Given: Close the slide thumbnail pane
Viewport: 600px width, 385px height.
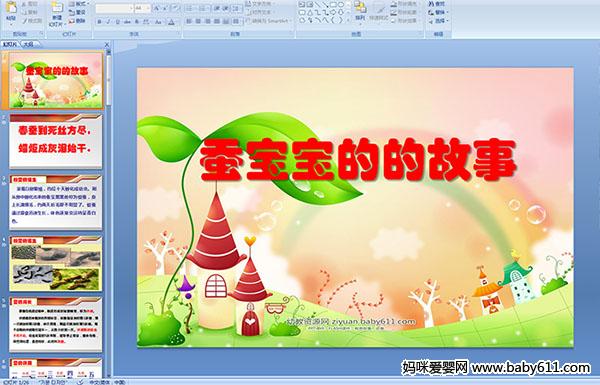Looking at the screenshot, I should (x=107, y=45).
